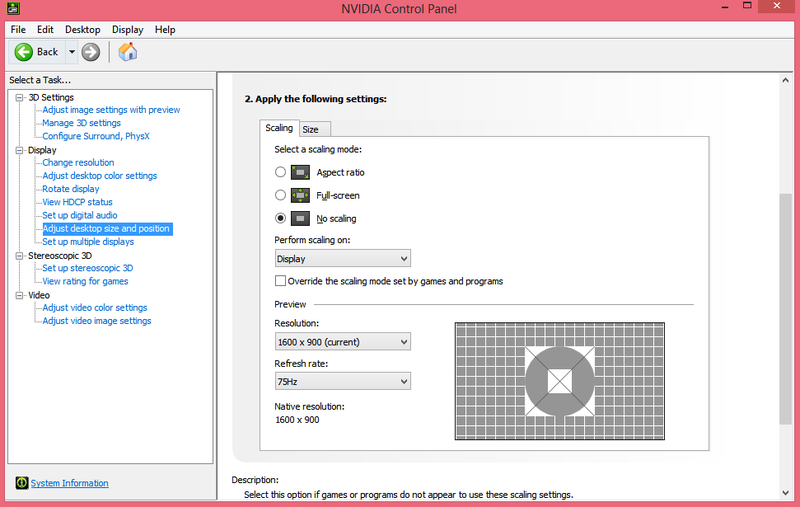
Task: Click the 3D Settings category label
Action: (x=51, y=97)
